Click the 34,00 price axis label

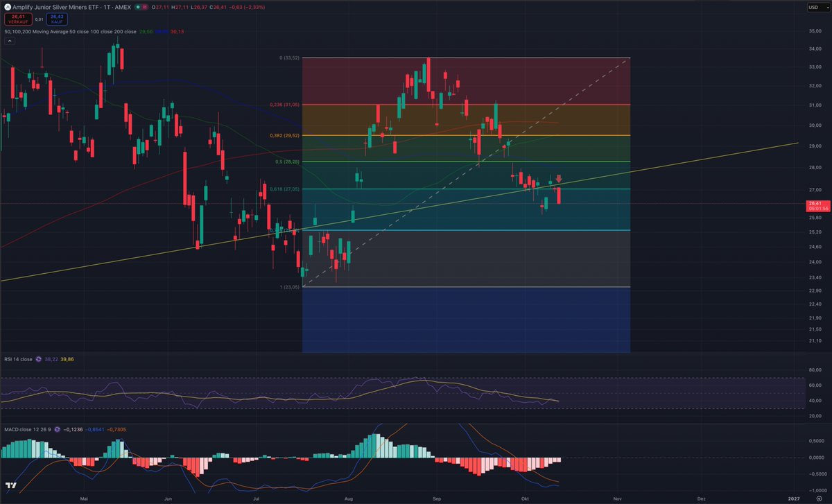pyautogui.click(x=814, y=49)
